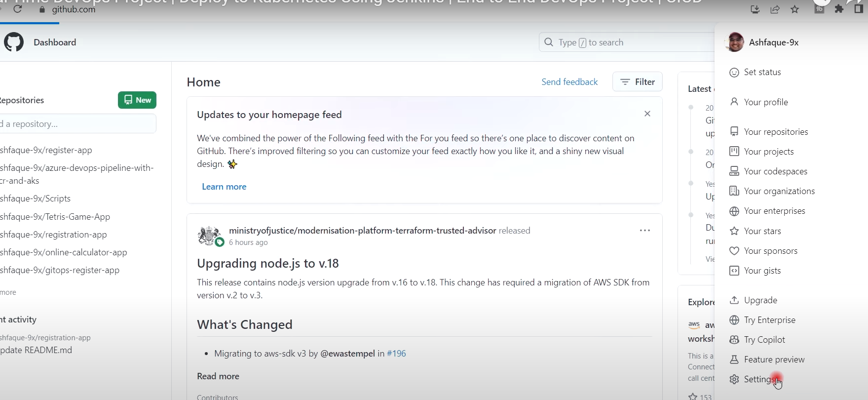
Task: Open Your gists menu item
Action: (x=762, y=271)
